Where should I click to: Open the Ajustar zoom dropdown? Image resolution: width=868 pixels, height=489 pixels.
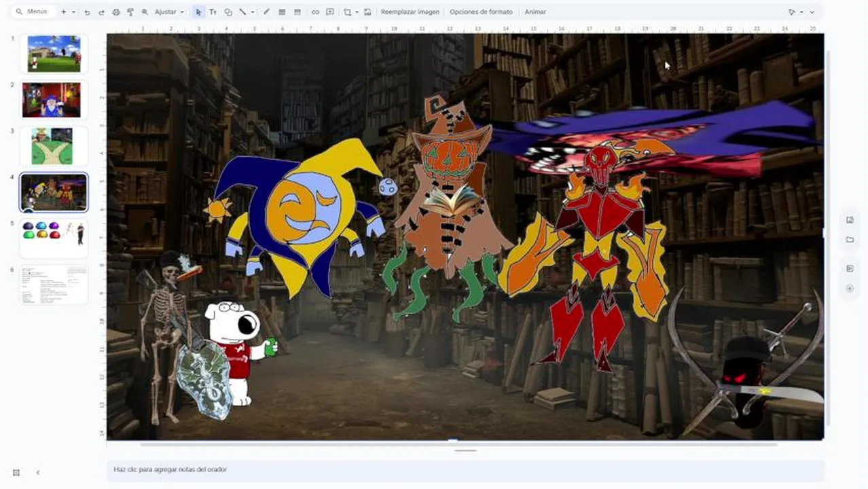click(x=169, y=12)
